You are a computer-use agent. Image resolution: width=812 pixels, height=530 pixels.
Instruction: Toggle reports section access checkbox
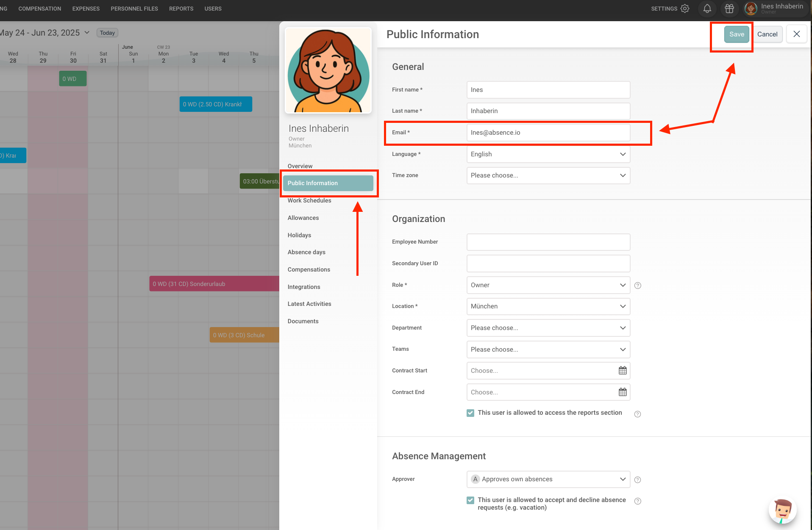pos(470,413)
